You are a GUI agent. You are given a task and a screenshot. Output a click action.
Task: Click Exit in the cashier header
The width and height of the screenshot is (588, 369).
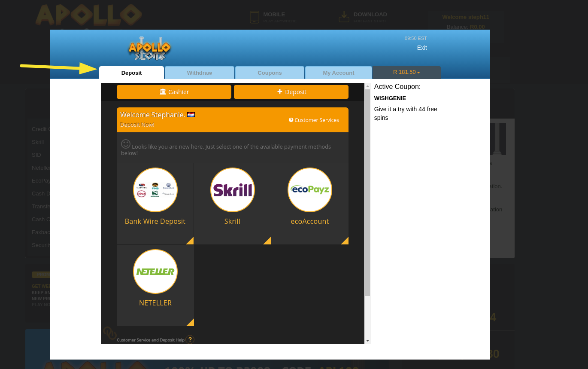(x=422, y=48)
